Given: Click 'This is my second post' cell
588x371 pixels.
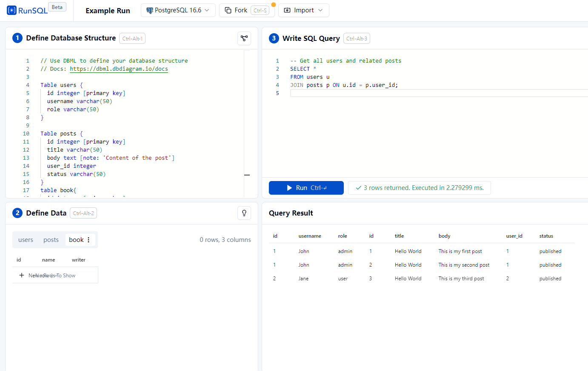Looking at the screenshot, I should tap(464, 265).
